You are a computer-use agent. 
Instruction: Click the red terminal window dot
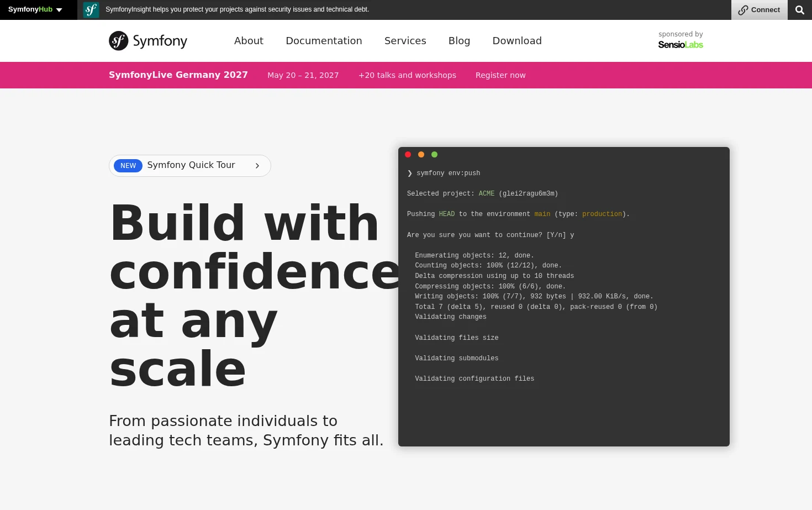tap(408, 155)
